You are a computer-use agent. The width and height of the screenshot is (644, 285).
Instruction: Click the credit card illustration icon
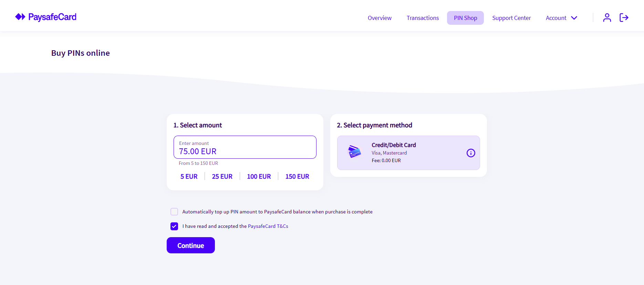pos(354,151)
